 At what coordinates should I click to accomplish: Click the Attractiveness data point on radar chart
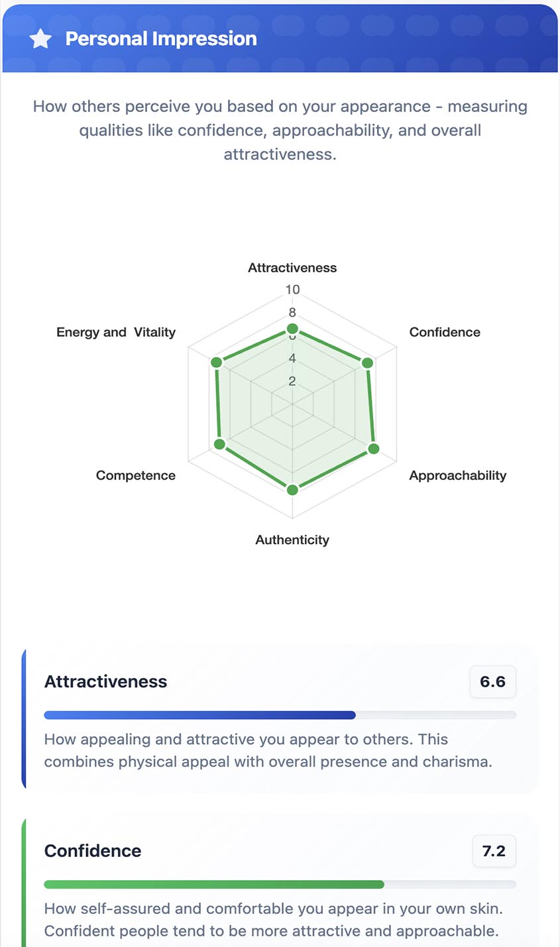coord(292,329)
